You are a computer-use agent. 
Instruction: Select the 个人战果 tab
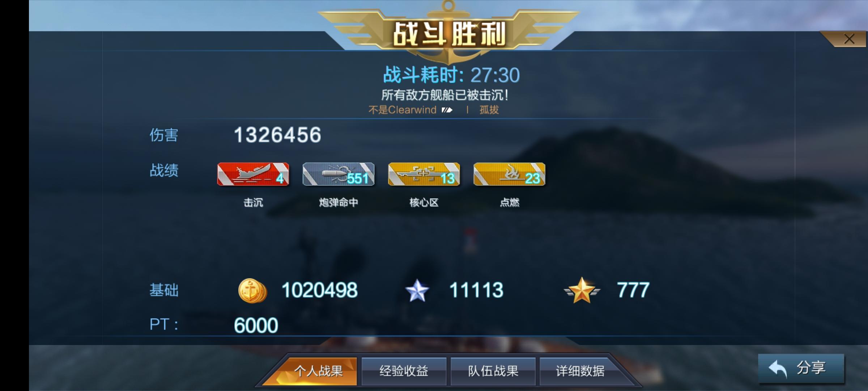coord(318,371)
